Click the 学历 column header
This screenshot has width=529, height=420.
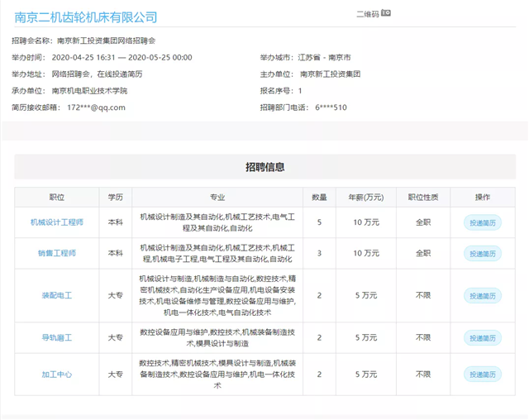coord(115,198)
